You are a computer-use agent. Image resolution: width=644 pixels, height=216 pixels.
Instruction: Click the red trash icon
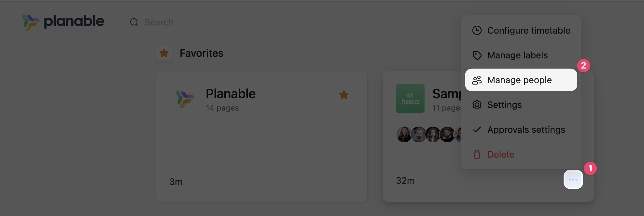477,154
